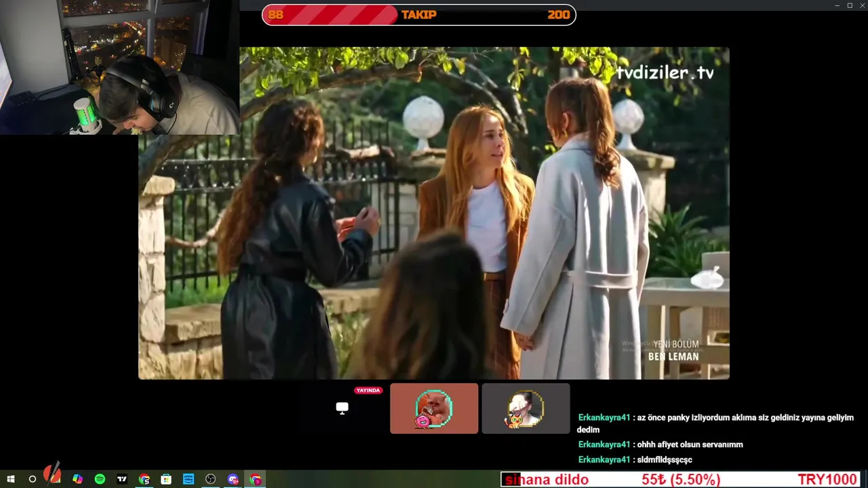Click the "55₺ (5.50%)" donation progress text
The width and height of the screenshot is (868, 488).
coord(681,480)
